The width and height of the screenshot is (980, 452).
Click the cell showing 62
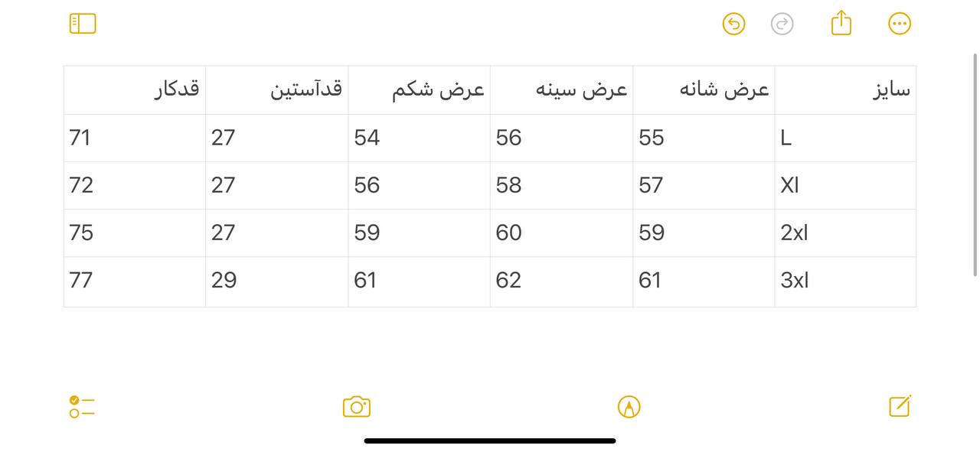coord(561,280)
